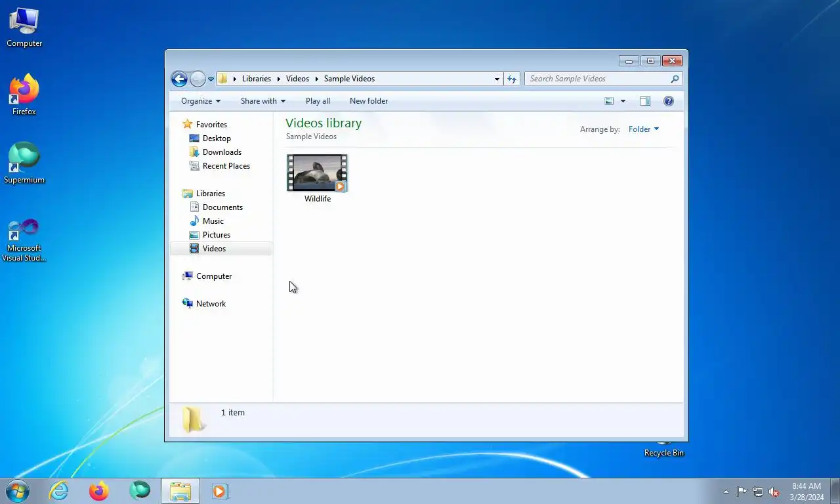840x504 pixels.
Task: Expand the arrow after Libraries breadcrumb
Action: (x=278, y=79)
